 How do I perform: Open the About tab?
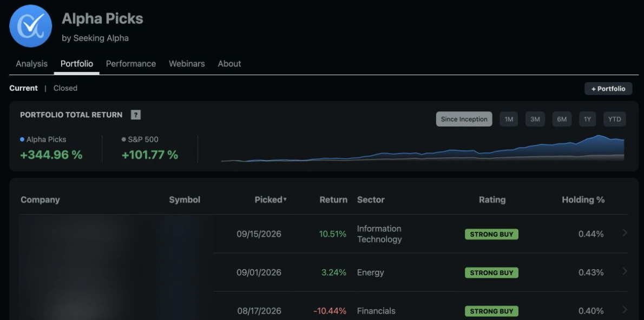click(x=229, y=64)
